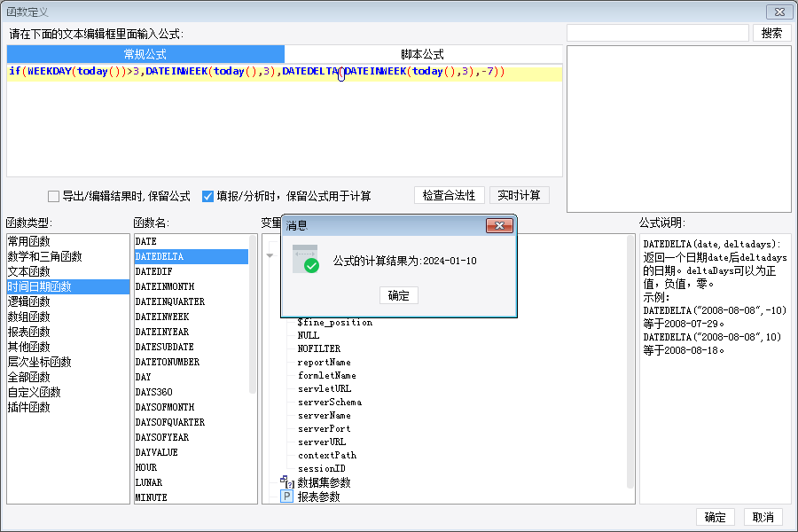Viewport: 798px width, 532px height.
Task: Enable 导出/编辑结果时保留公式 checkbox
Action: pos(53,196)
